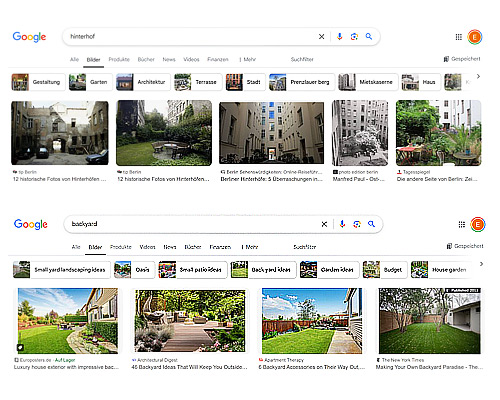Open Google apps grid in backyard page
This screenshot has width=500, height=400.
[462, 225]
